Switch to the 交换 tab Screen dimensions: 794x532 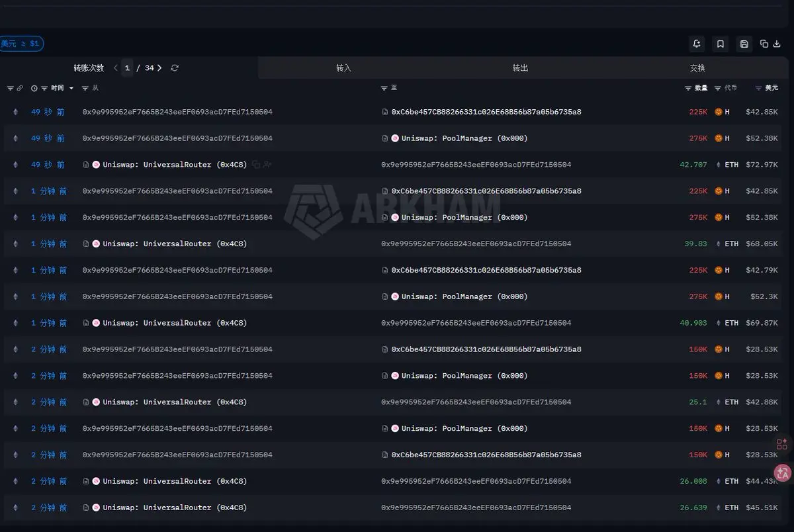click(x=697, y=68)
